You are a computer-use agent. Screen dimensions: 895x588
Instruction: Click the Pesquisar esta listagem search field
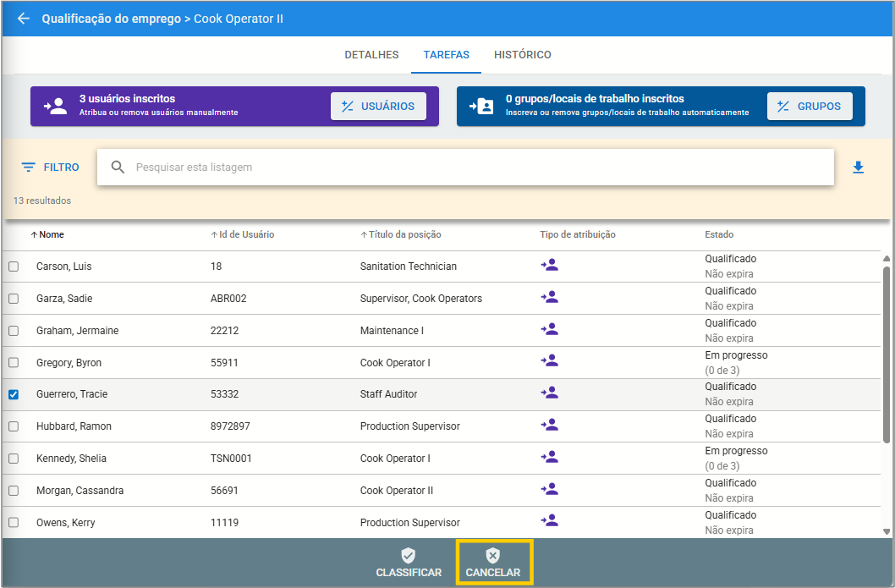coord(465,168)
